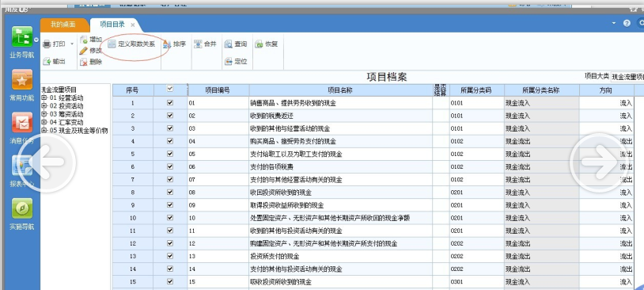The width and height of the screenshot is (644, 290).
Task: Click the 输出 export icon
Action: pos(47,62)
